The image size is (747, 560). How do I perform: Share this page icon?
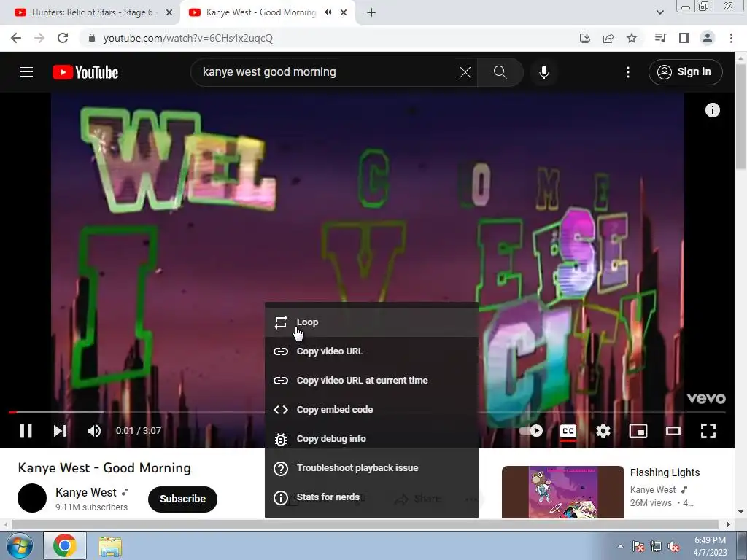point(608,38)
